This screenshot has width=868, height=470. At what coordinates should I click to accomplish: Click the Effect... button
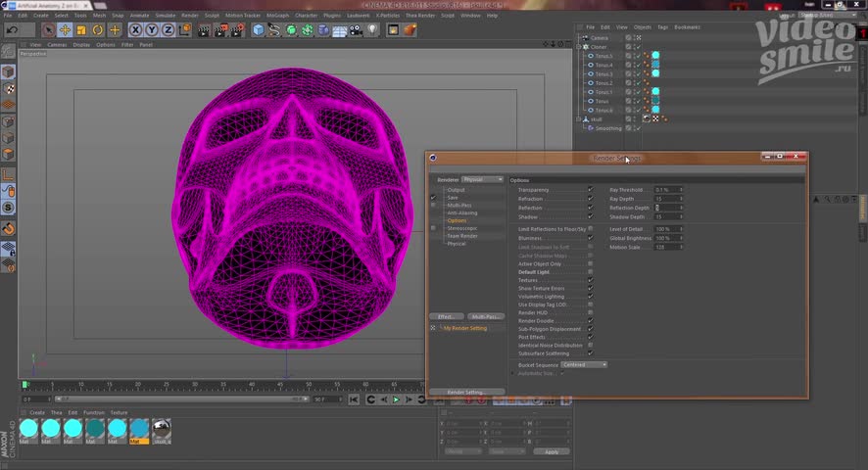pyautogui.click(x=446, y=317)
